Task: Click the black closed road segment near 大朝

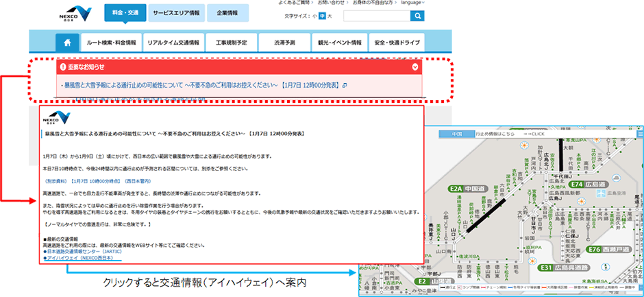Action: (561, 154)
